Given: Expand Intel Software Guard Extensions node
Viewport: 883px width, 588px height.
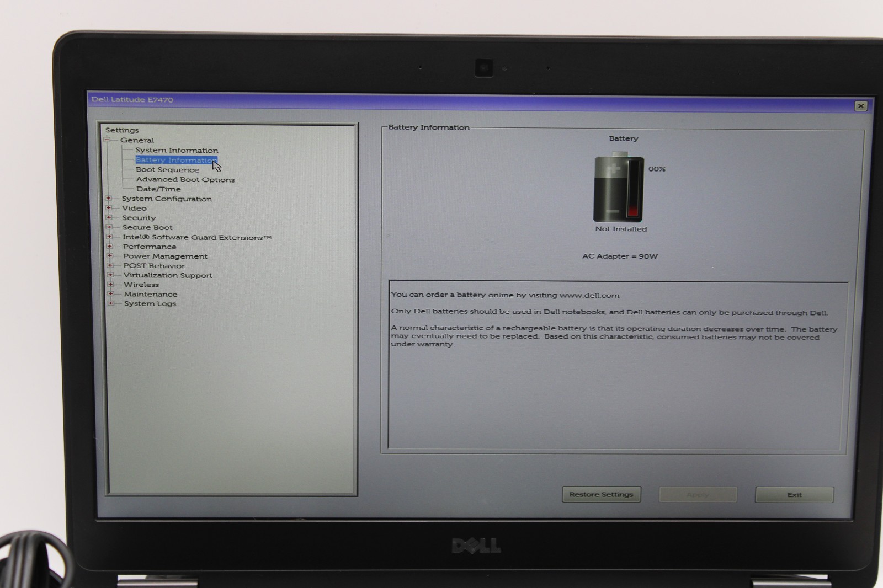Looking at the screenshot, I should (x=109, y=237).
